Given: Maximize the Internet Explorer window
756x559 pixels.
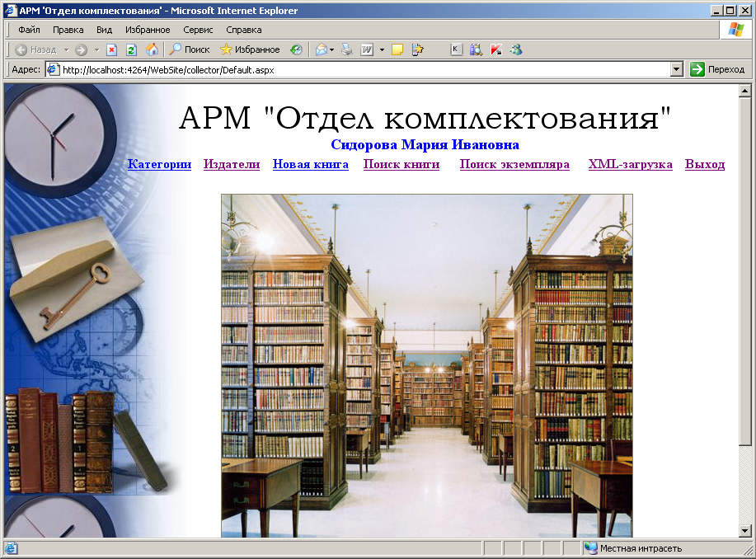Looking at the screenshot, I should point(730,11).
